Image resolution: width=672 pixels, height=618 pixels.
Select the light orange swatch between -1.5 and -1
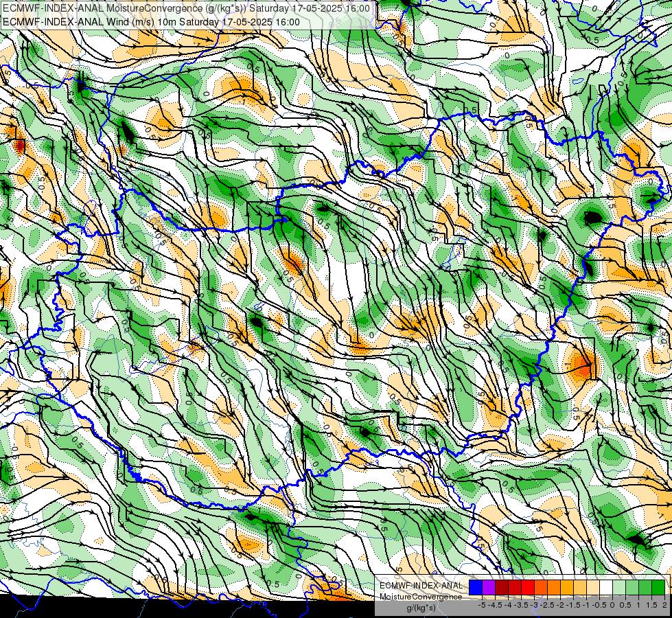click(x=580, y=588)
